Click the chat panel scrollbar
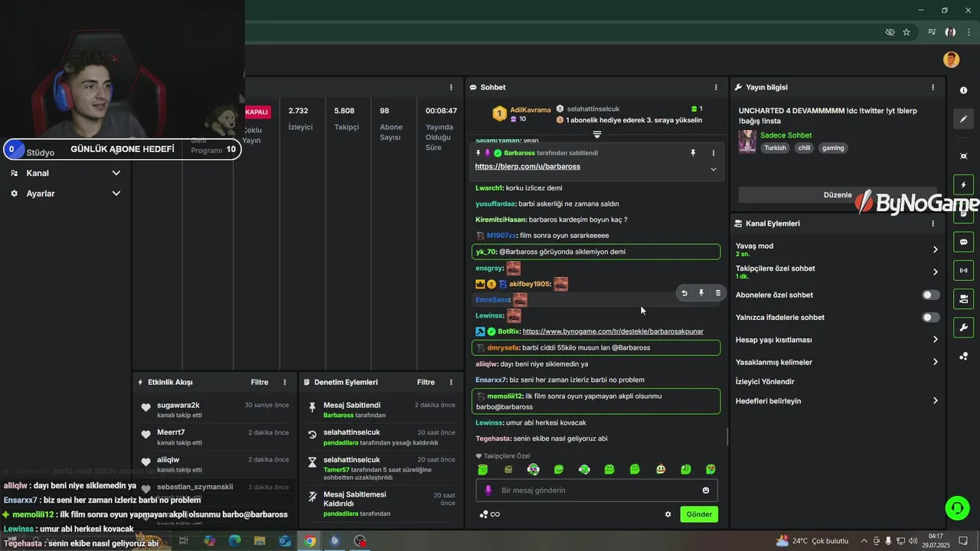 coord(727,438)
